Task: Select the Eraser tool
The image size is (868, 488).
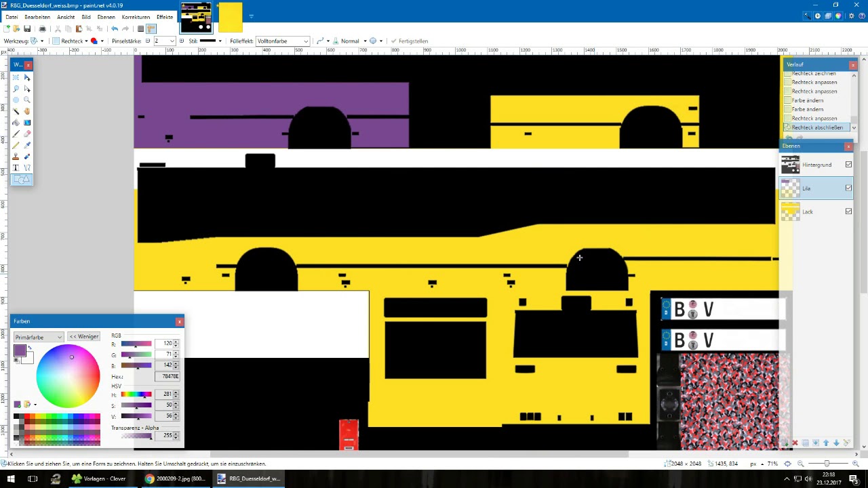Action: [27, 134]
